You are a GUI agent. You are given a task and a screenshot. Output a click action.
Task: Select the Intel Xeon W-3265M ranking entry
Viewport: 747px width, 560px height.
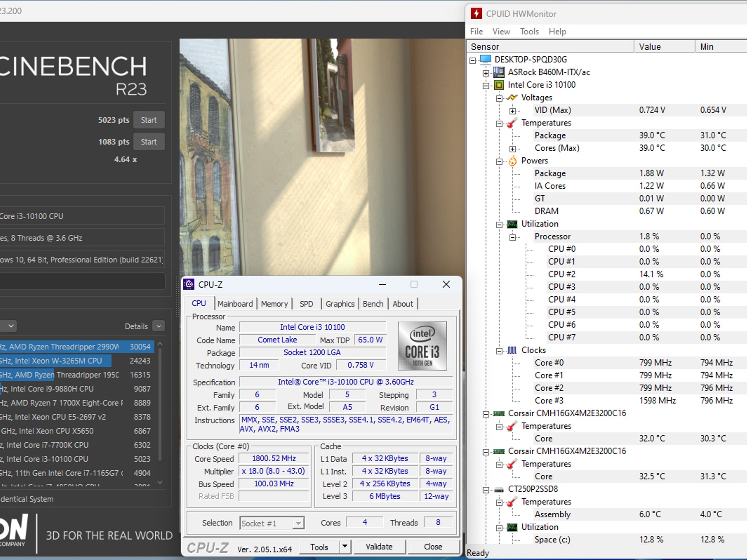coord(77,361)
